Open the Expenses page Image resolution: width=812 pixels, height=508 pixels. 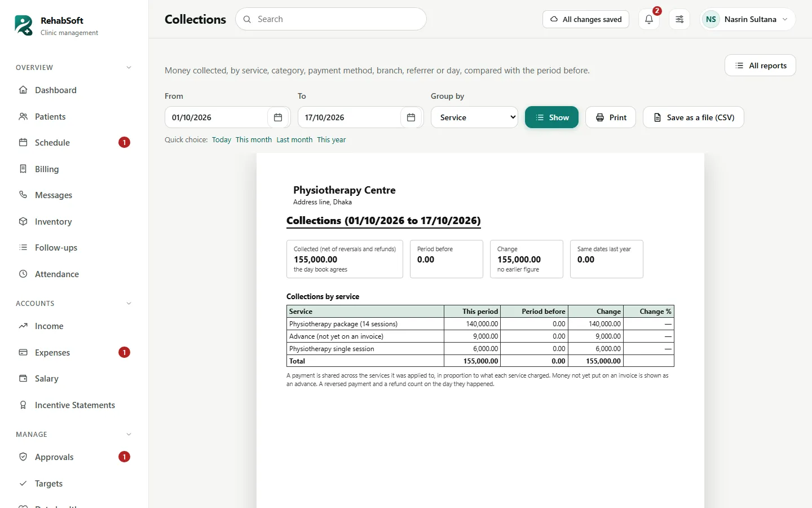coord(74,352)
